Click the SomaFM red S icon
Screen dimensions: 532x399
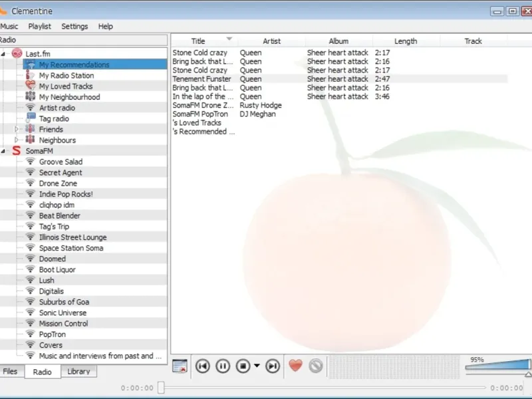pyautogui.click(x=16, y=151)
